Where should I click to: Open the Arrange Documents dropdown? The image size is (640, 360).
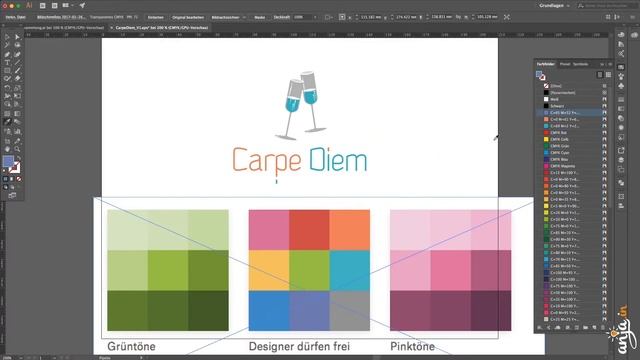[x=67, y=6]
